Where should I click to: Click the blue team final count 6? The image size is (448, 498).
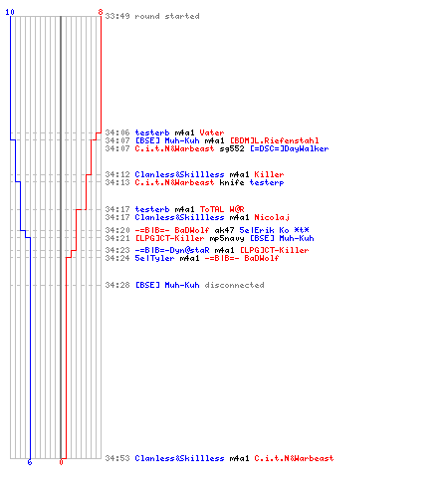(x=30, y=462)
